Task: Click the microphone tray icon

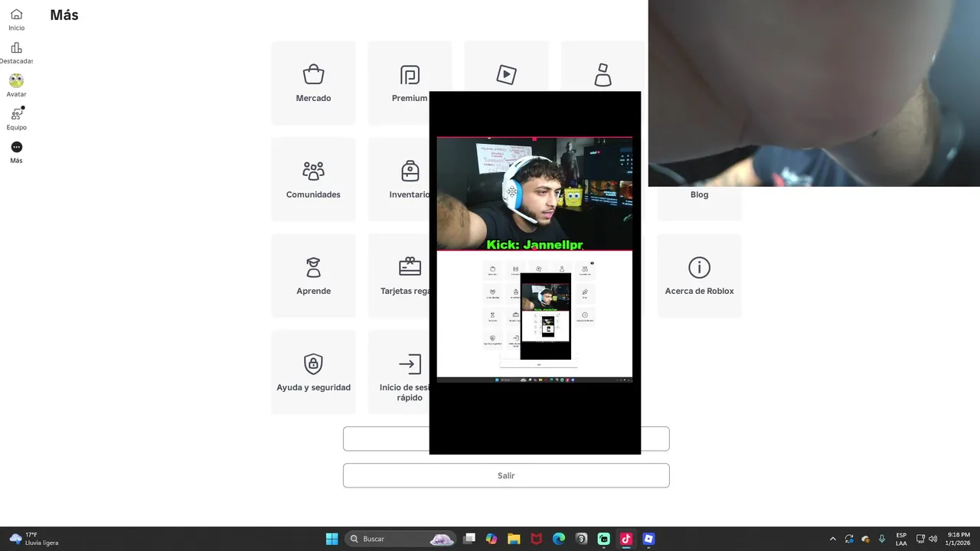Action: [x=882, y=539]
